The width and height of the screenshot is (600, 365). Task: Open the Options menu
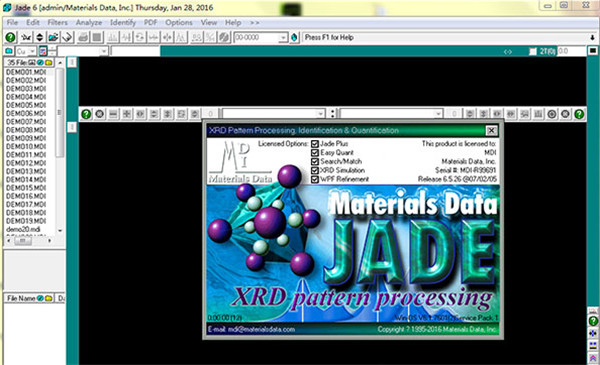click(179, 23)
